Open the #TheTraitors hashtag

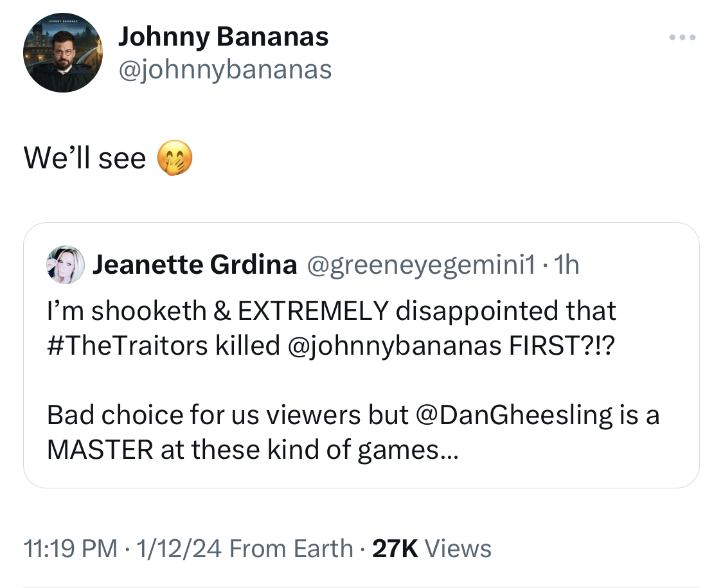128,346
